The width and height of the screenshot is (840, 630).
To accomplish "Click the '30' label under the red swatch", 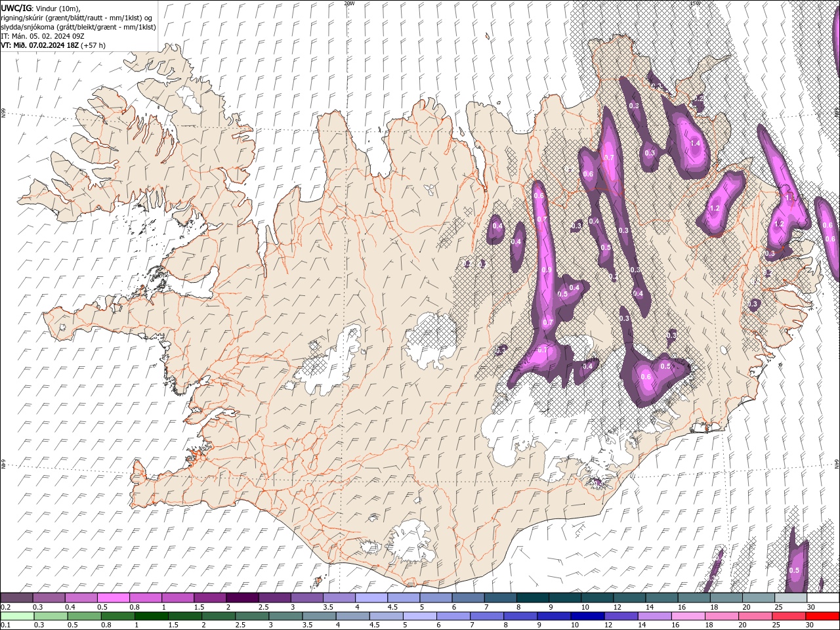I will [x=811, y=625].
